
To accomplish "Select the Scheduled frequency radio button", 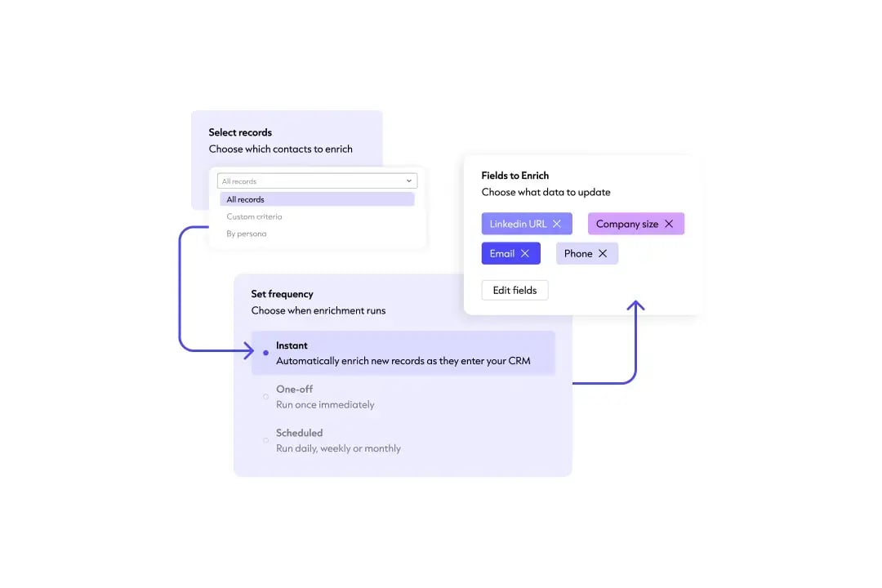I will [265, 440].
